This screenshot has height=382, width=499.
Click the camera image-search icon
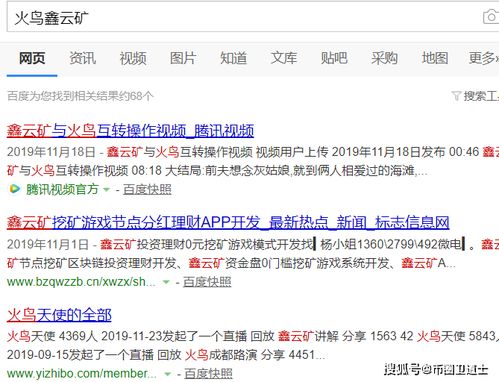pos(491,17)
